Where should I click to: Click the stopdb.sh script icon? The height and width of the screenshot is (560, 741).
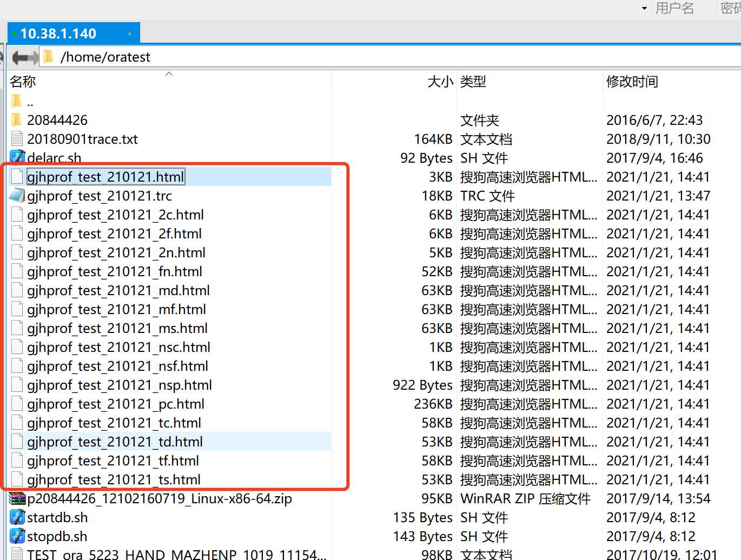coord(17,536)
